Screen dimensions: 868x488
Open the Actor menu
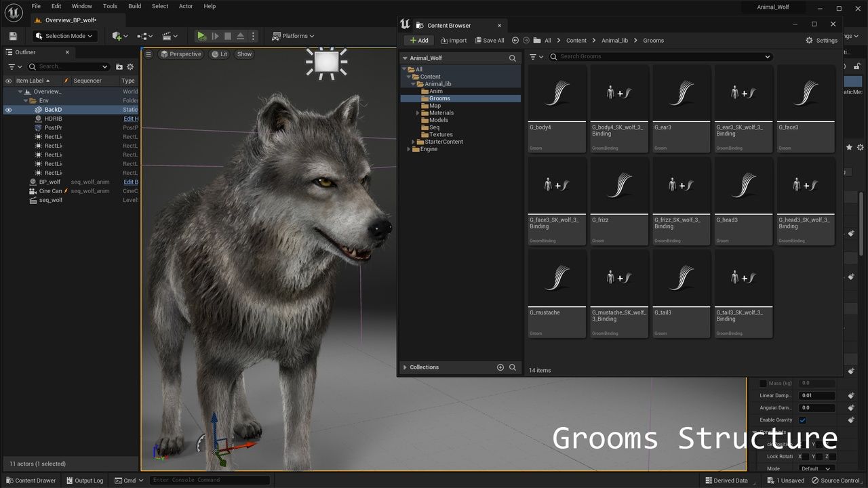(x=186, y=6)
